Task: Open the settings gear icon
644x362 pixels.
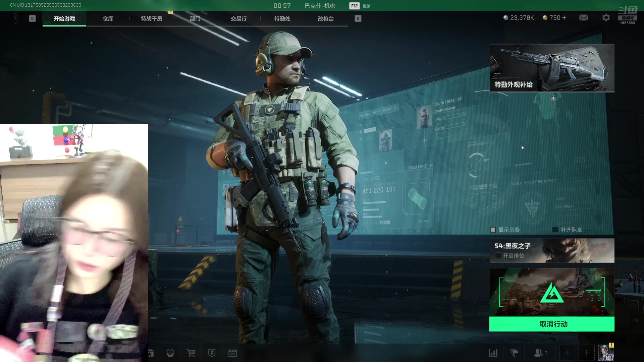Action: click(606, 18)
